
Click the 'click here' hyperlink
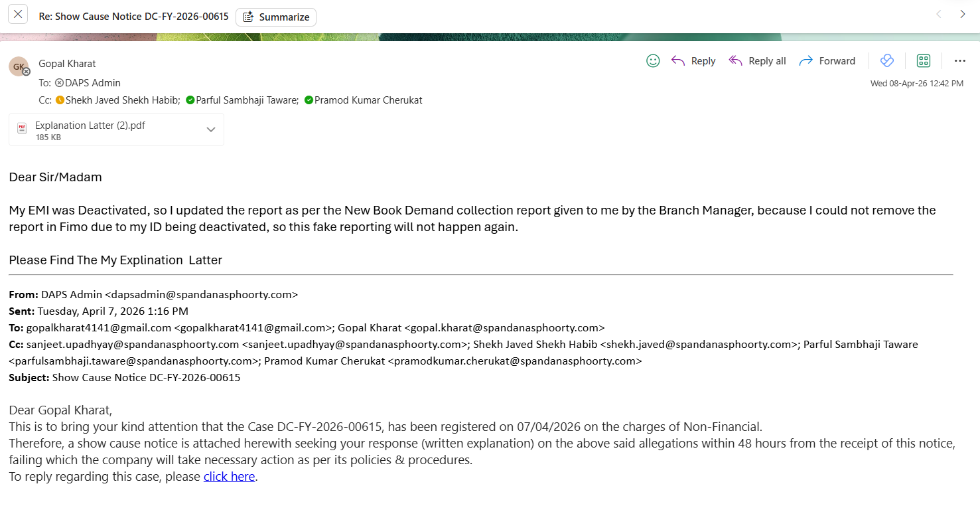229,477
